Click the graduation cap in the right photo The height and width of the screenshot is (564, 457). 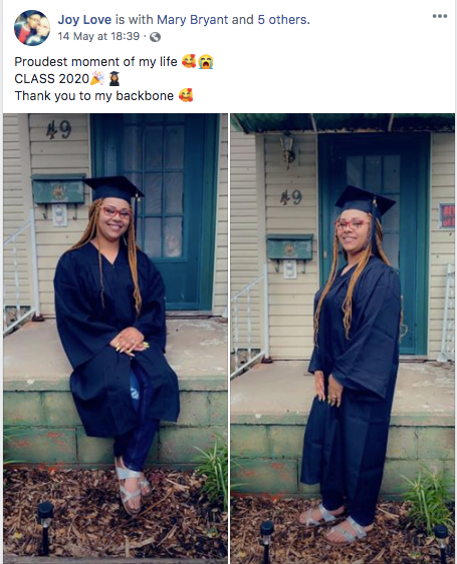[365, 201]
